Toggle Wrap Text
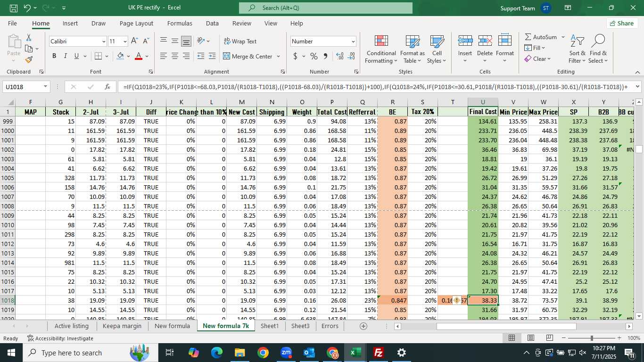Viewport: 644px width, 362px height. pos(240,41)
